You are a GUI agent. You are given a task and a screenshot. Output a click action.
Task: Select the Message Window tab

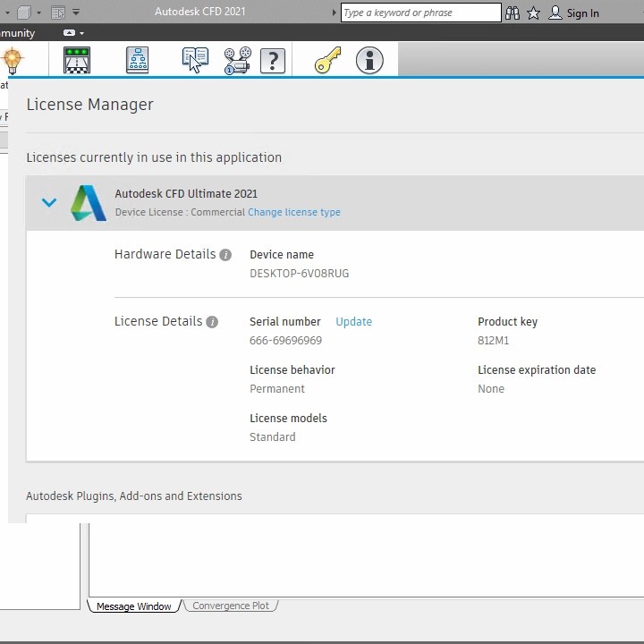[133, 606]
